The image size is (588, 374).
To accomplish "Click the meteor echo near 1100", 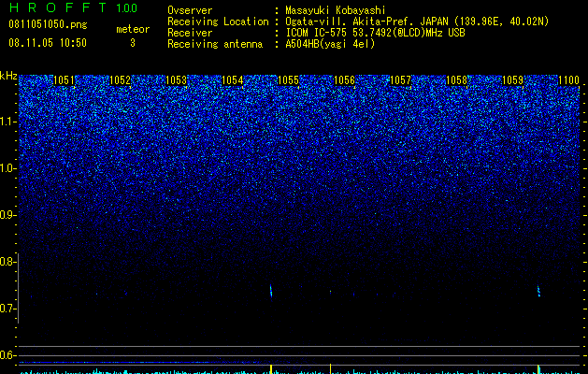I will [538, 291].
